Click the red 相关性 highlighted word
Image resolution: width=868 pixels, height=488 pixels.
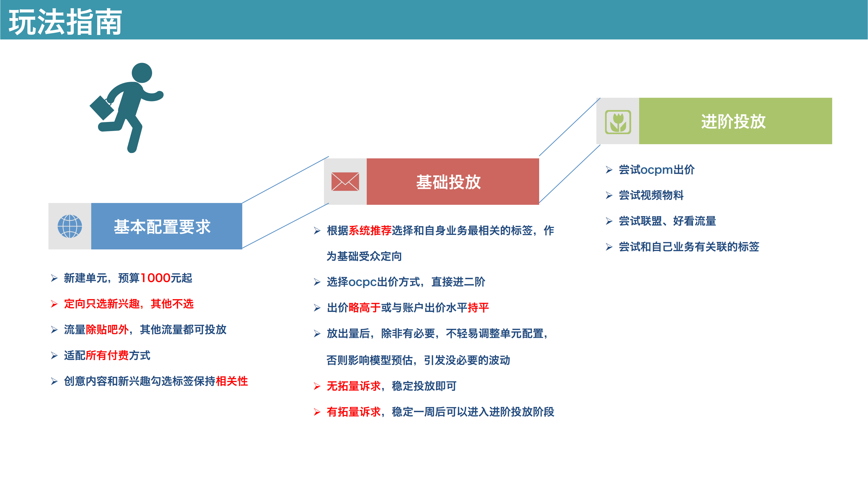(x=232, y=381)
